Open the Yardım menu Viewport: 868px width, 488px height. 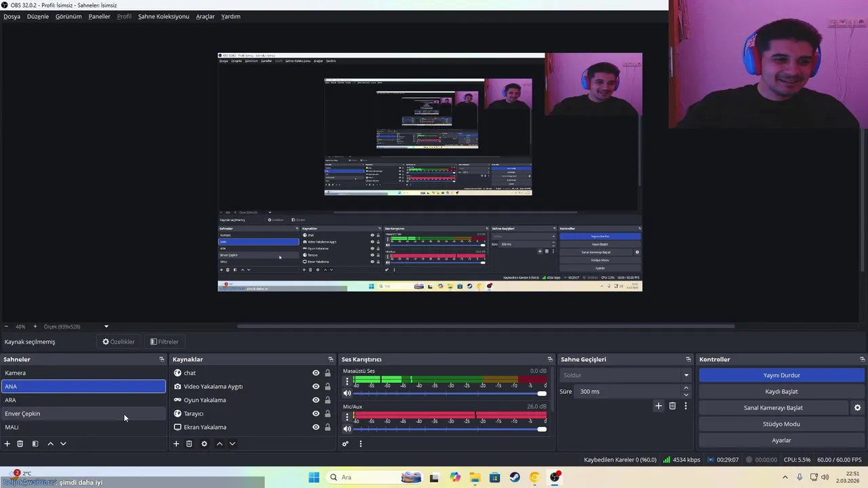pos(231,16)
